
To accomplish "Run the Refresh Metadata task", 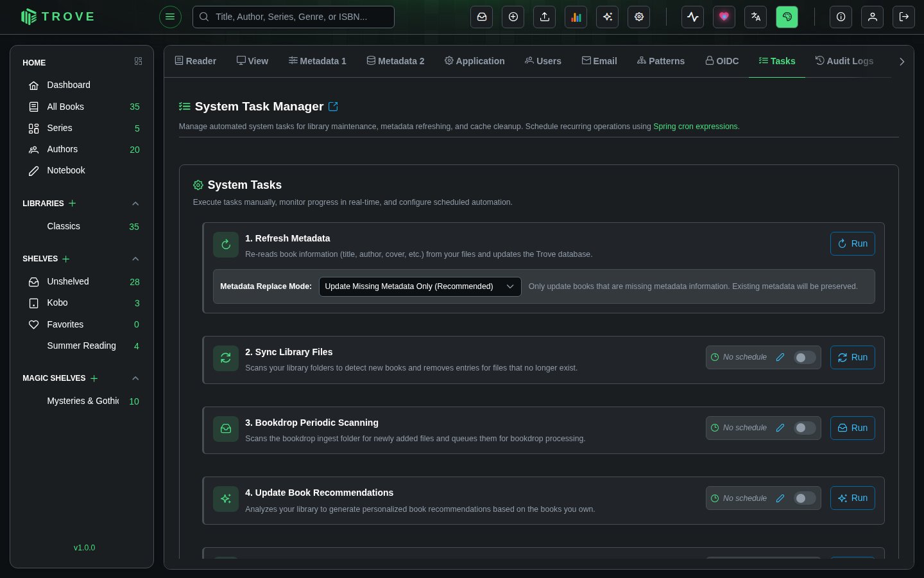I will click(853, 243).
